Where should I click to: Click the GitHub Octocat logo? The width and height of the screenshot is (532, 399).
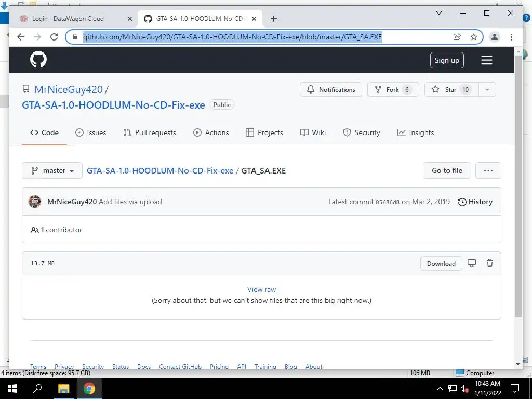tap(38, 59)
